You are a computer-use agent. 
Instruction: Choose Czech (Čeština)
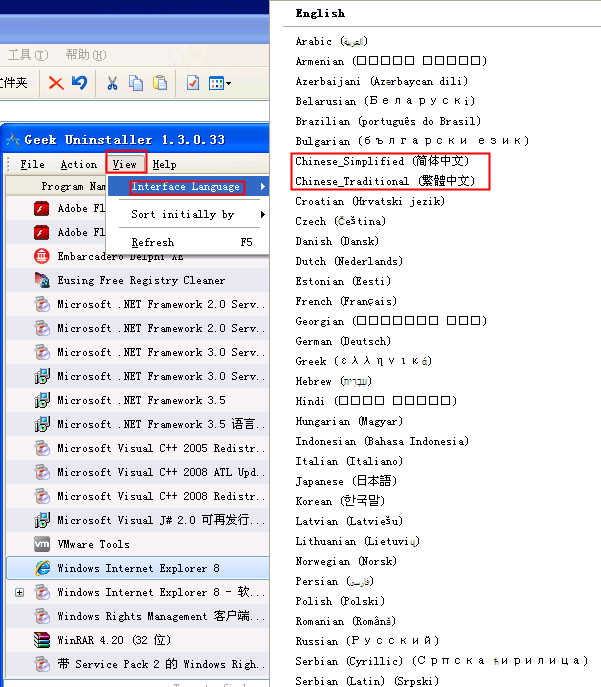tap(340, 221)
